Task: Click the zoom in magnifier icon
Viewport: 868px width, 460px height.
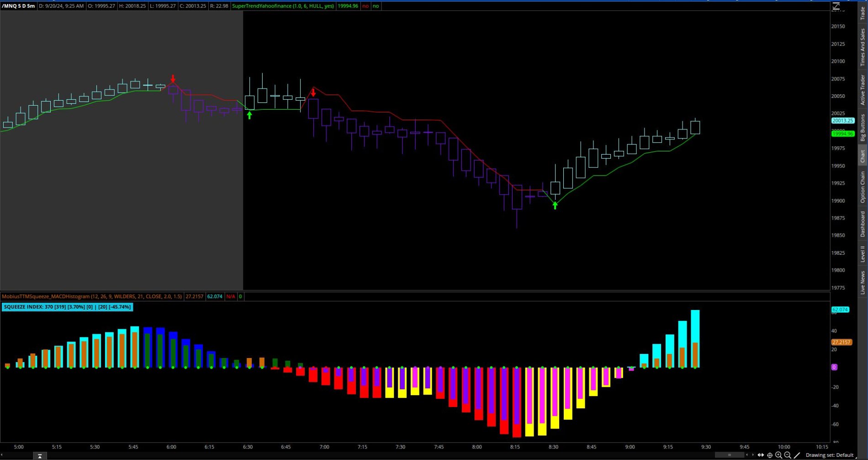Action: tap(778, 455)
